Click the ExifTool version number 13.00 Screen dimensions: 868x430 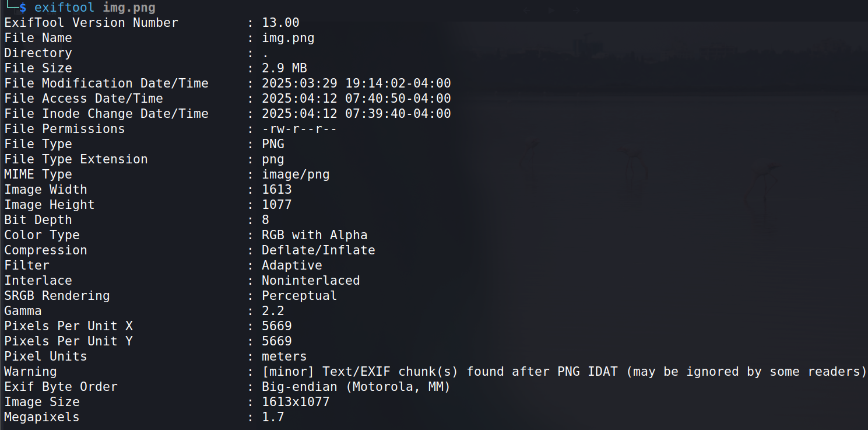(x=280, y=23)
